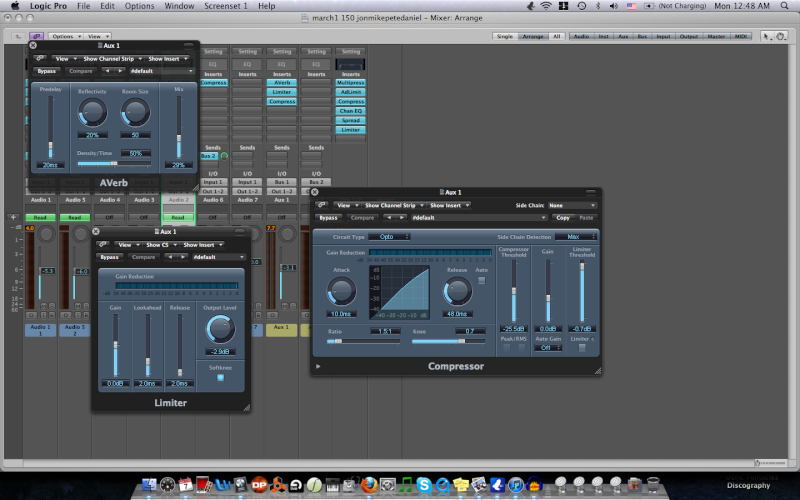Image resolution: width=800 pixels, height=500 pixels.
Task: Open the Screenset 1 menu
Action: click(226, 6)
